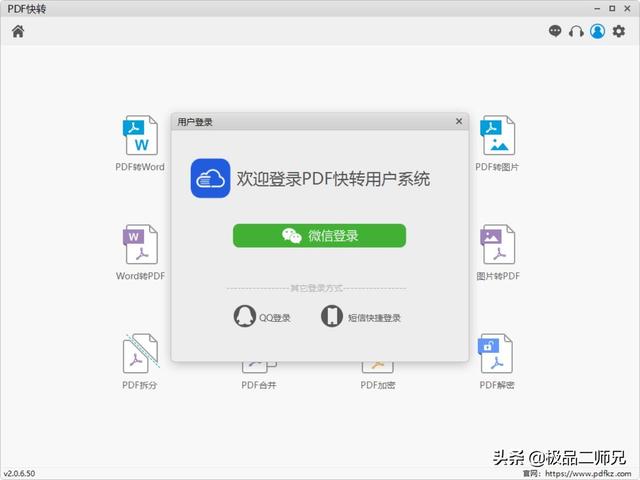640x480 pixels.
Task: Open PDF转图片 conversion tool
Action: pyautogui.click(x=497, y=143)
